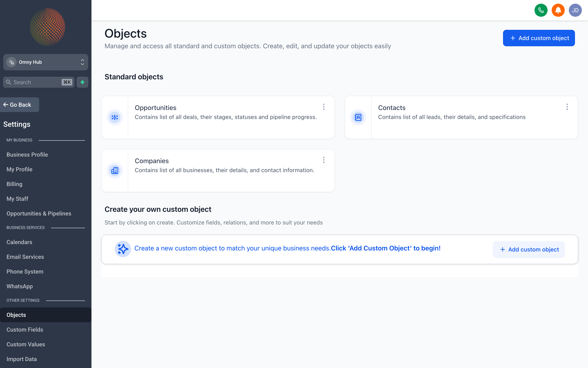
Task: Click Add custom object in the banner
Action: pos(529,249)
